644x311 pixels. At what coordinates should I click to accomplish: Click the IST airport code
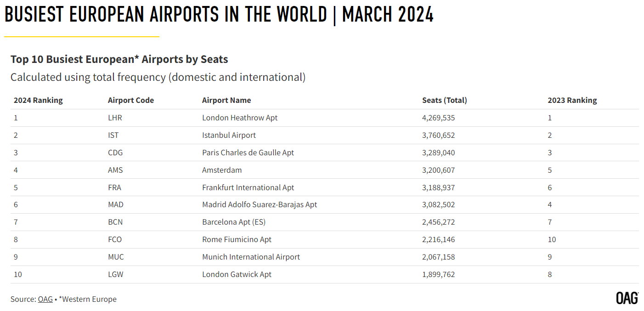pyautogui.click(x=113, y=135)
